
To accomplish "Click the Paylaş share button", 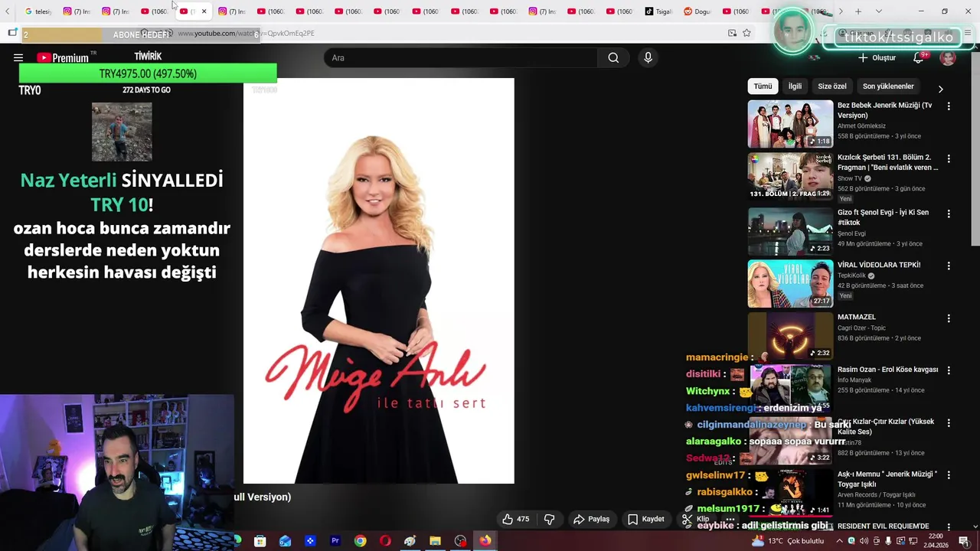I will click(x=592, y=519).
